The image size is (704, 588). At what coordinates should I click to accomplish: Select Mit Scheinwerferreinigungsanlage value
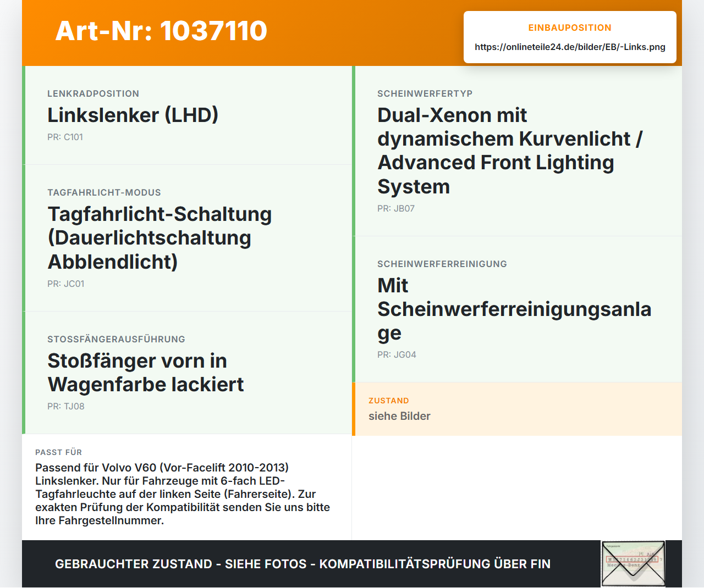tap(514, 309)
